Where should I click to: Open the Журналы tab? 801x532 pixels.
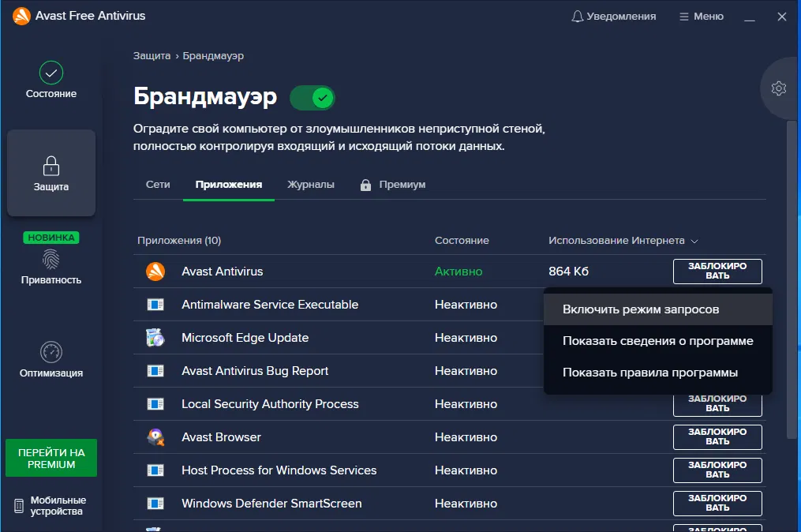pyautogui.click(x=311, y=184)
